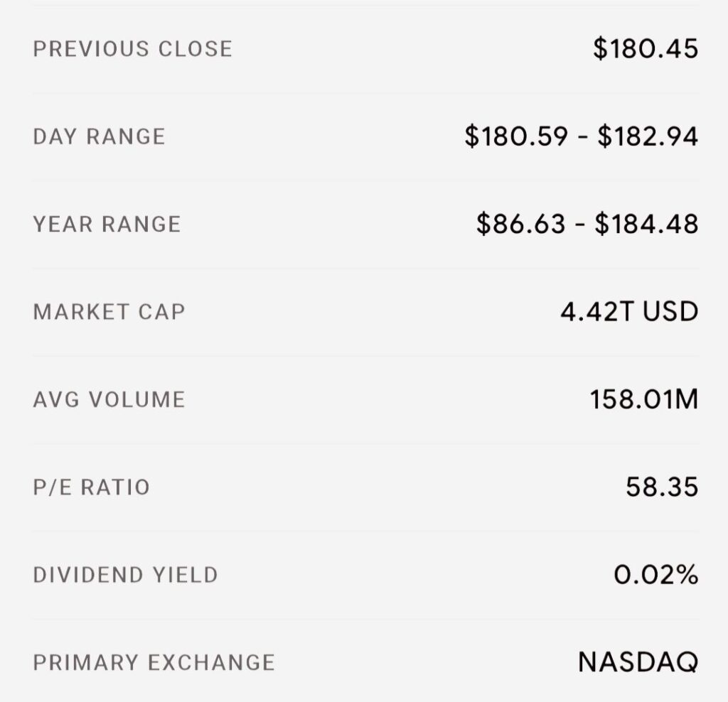Click the $180.59 day range low
This screenshot has width=728, height=702.
[x=516, y=136]
